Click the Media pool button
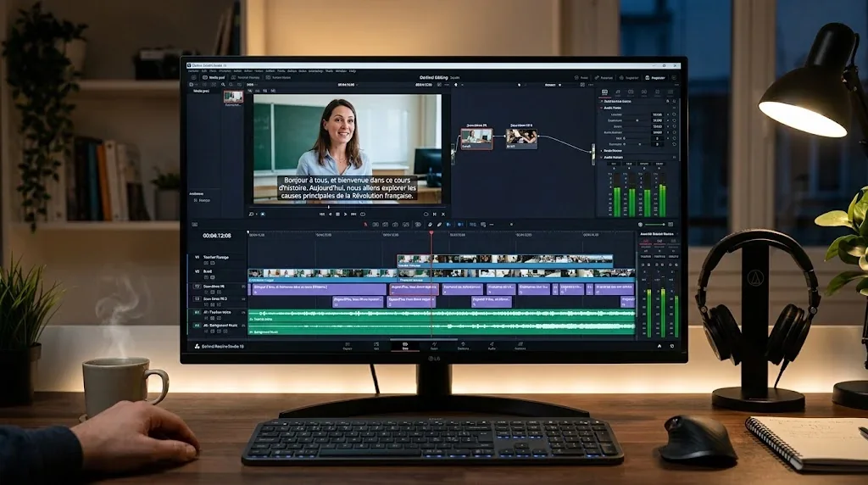Viewport: 868px width, 485px height. tap(214, 77)
